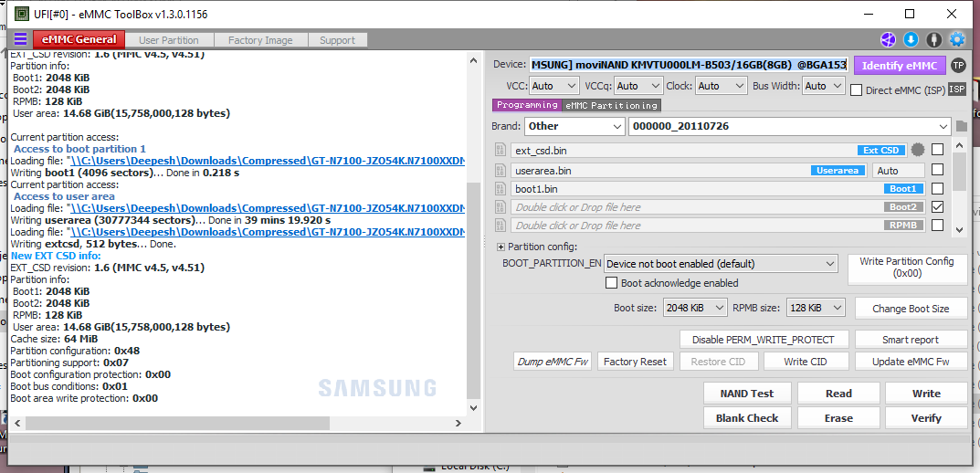The width and height of the screenshot is (980, 473).
Task: Enable the Direct eMMC (ISP) checkbox
Action: point(857,90)
